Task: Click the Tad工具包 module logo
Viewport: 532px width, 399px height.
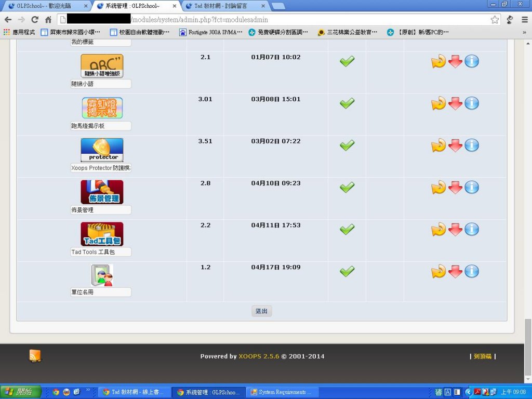Action: click(102, 234)
